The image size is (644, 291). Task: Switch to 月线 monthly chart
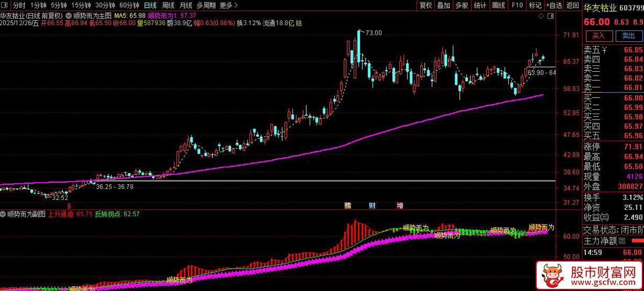186,5
